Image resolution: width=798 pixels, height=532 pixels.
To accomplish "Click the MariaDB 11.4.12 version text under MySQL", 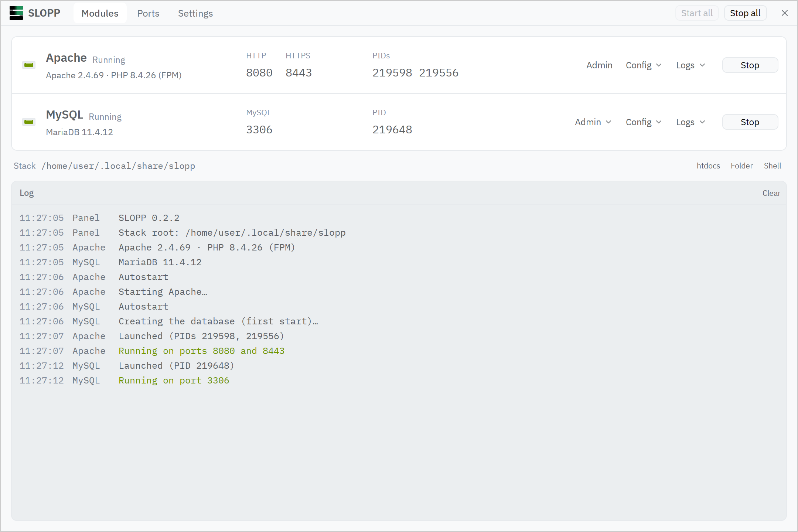I will pyautogui.click(x=79, y=132).
